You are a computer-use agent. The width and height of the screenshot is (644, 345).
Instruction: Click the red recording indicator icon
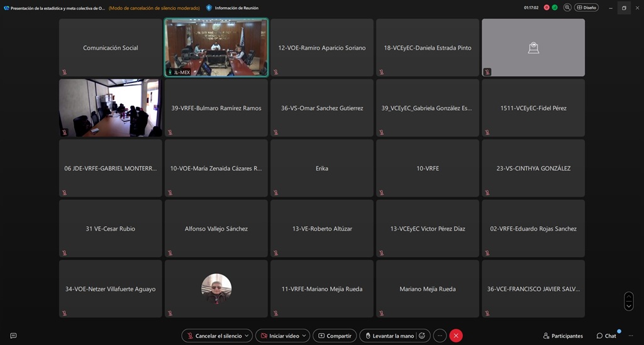pos(547,8)
